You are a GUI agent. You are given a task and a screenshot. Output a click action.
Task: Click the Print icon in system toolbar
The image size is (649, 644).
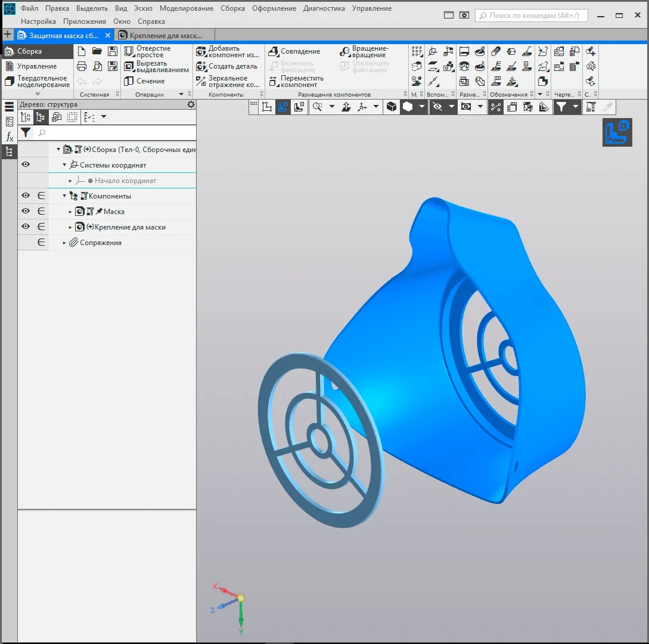tap(82, 66)
